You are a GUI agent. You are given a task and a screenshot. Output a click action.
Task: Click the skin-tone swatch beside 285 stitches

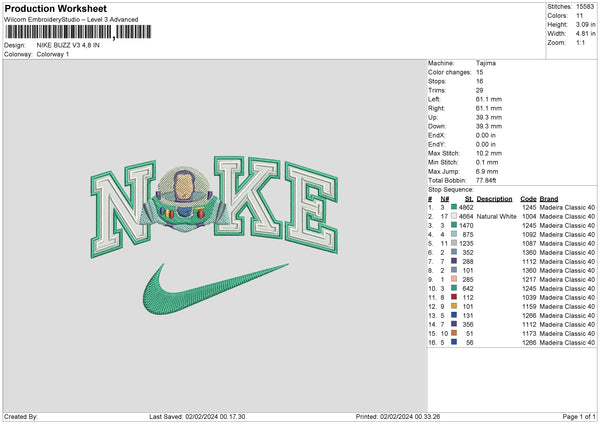[454, 279]
